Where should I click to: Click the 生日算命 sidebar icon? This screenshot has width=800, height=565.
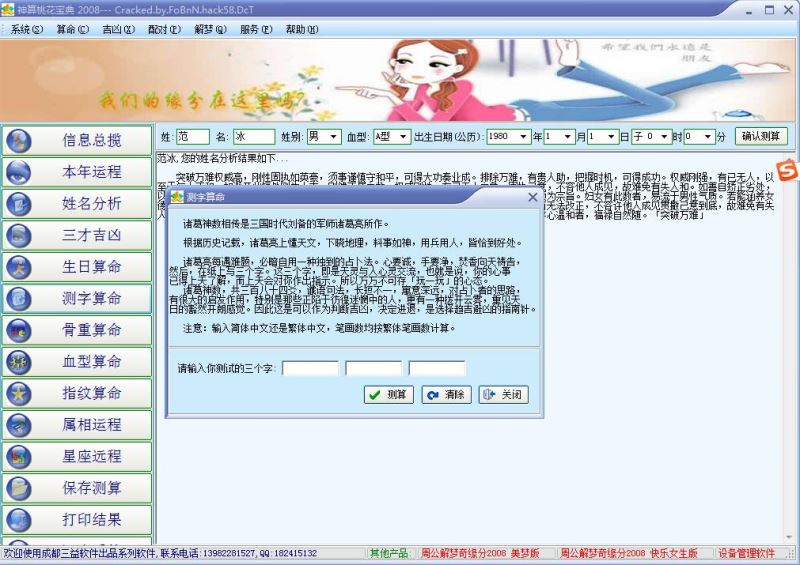click(19, 267)
